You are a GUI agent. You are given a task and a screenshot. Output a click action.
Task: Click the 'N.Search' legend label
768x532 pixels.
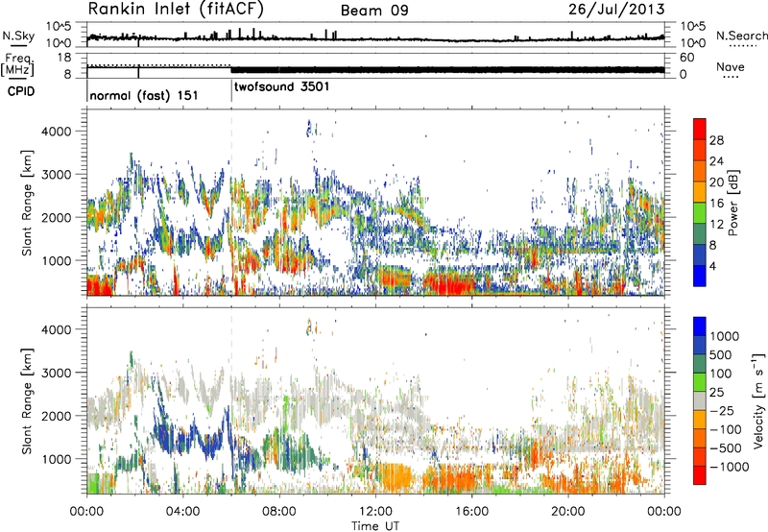point(742,36)
